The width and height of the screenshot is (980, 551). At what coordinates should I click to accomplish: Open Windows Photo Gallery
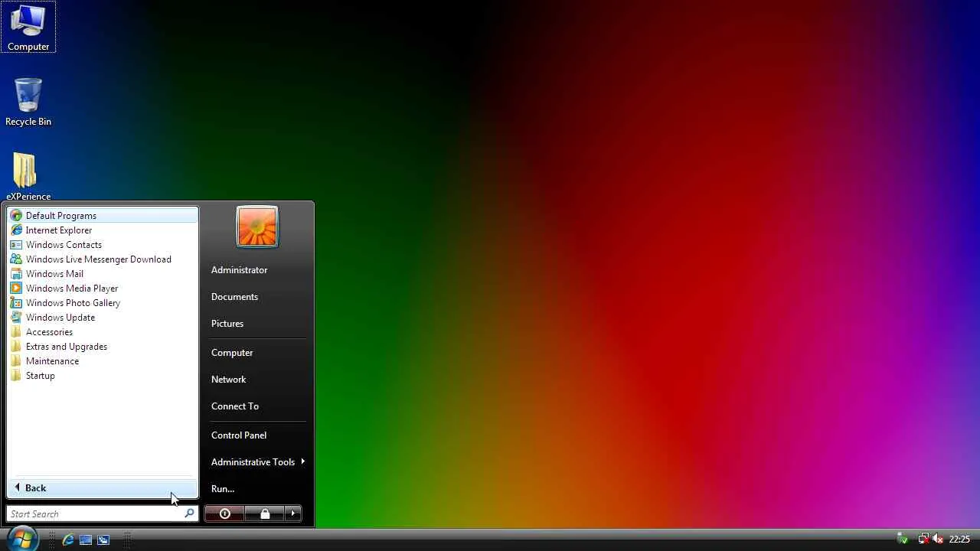coord(103,303)
